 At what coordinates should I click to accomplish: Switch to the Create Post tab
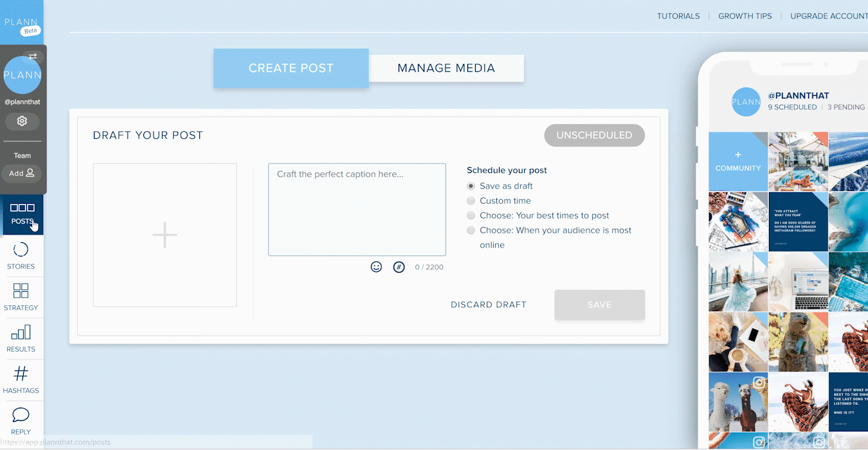click(x=291, y=68)
